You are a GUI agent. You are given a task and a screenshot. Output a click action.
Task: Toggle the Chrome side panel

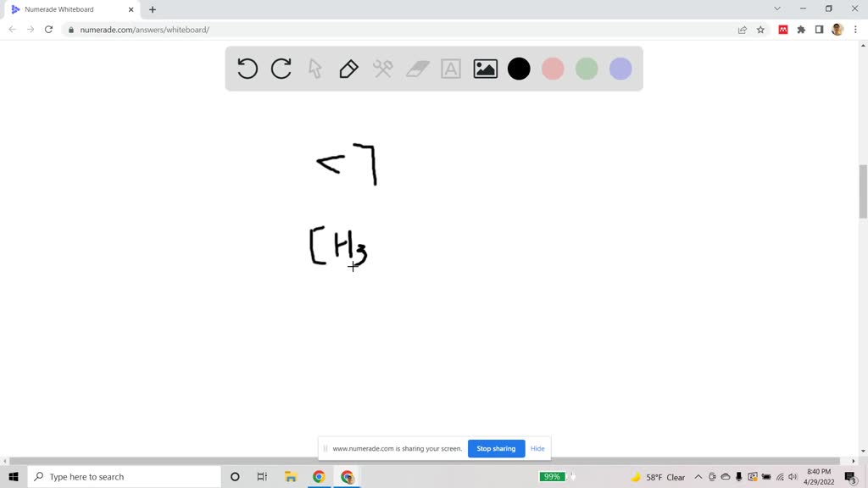point(819,29)
